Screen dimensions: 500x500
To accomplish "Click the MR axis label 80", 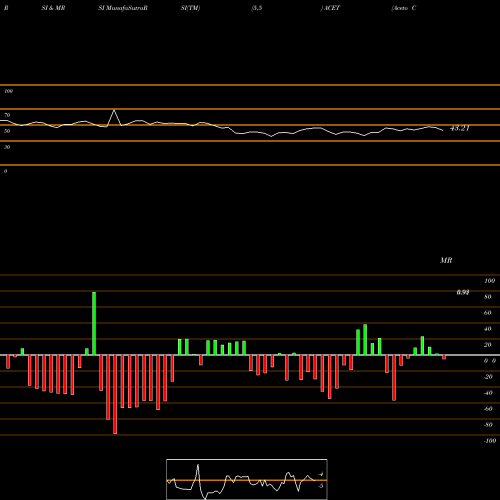I will pyautogui.click(x=488, y=297).
